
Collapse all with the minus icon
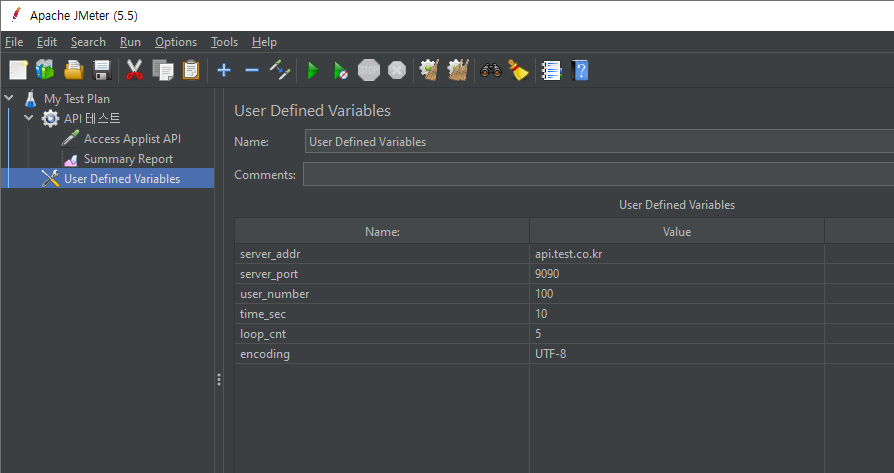point(251,70)
